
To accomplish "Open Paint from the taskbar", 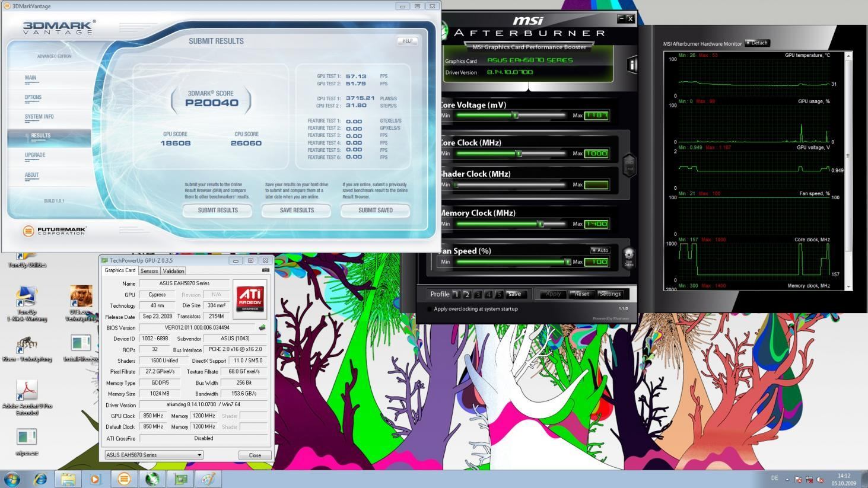I will pyautogui.click(x=208, y=479).
